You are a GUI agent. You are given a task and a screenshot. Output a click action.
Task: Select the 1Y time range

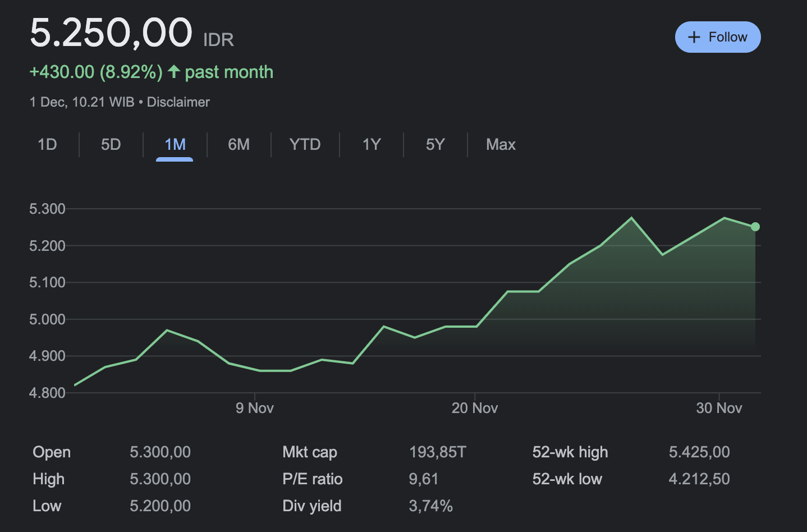371,144
